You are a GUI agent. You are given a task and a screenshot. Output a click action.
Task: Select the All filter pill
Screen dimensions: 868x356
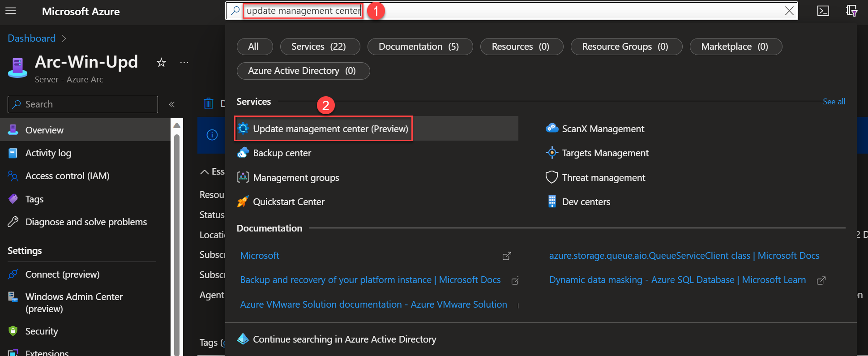[x=254, y=47]
